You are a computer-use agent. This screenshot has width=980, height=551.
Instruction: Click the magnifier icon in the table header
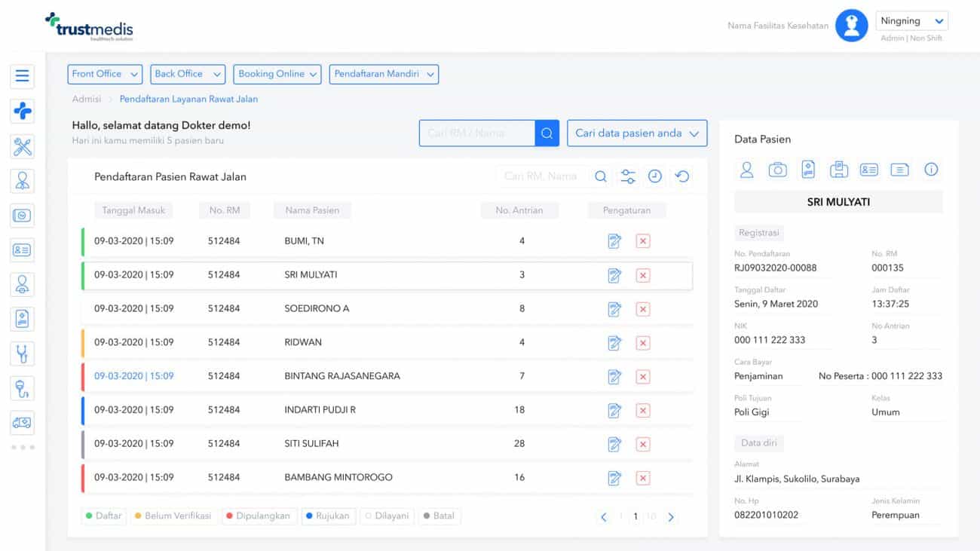point(601,176)
